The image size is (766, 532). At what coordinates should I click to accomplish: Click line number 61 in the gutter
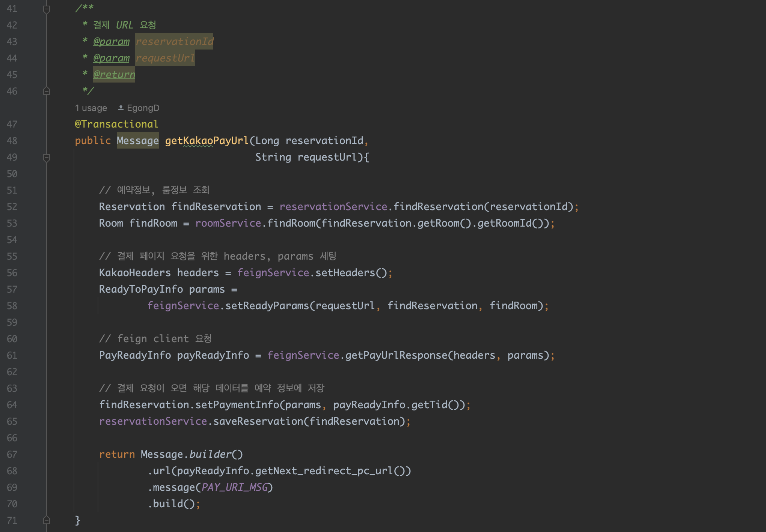pyautogui.click(x=12, y=355)
